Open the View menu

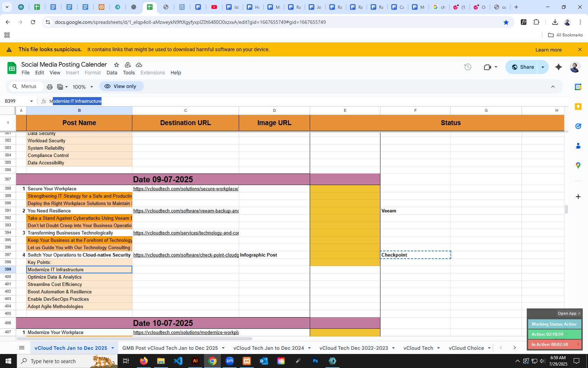55,73
